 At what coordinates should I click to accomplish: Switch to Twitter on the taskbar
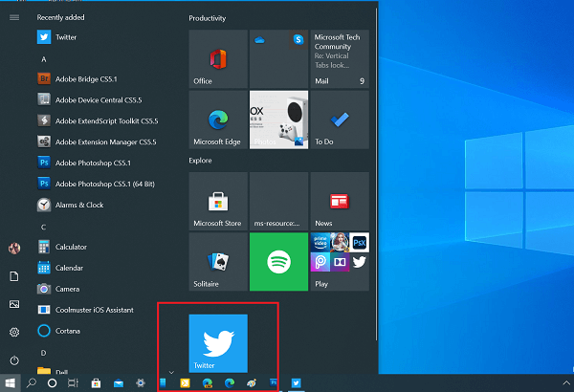pos(297,383)
